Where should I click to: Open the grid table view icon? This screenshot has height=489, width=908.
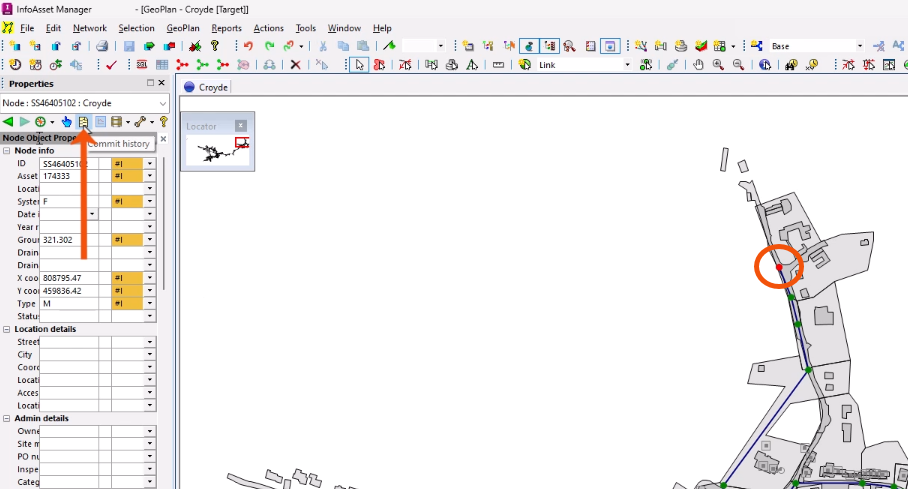(162, 65)
